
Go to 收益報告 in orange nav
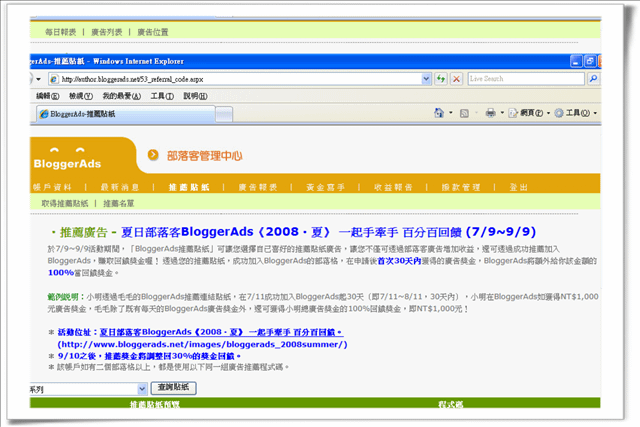click(393, 187)
